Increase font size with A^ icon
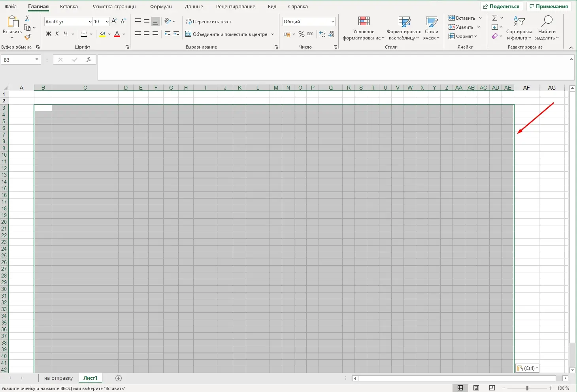 (114, 21)
